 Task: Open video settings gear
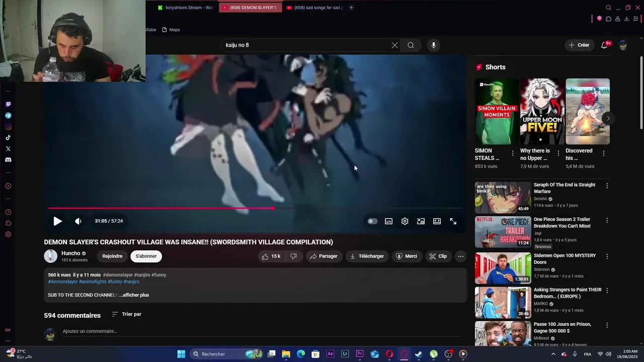(405, 221)
